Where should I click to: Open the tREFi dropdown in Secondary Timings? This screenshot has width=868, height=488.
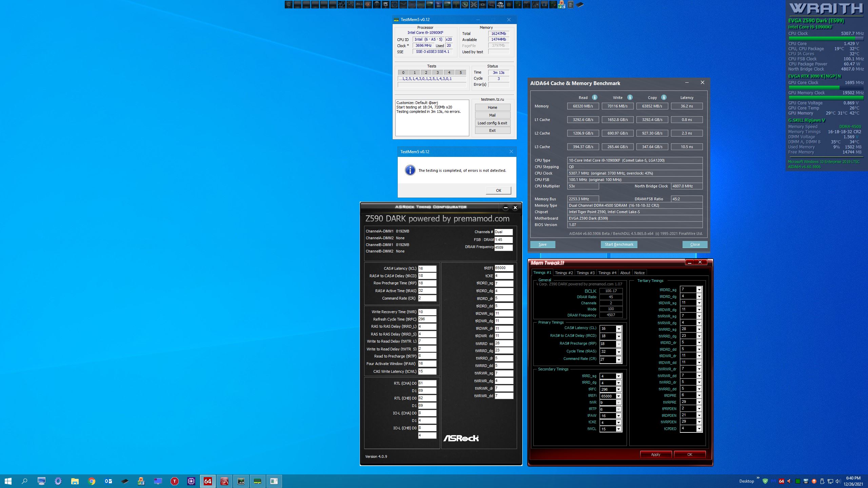coord(618,396)
